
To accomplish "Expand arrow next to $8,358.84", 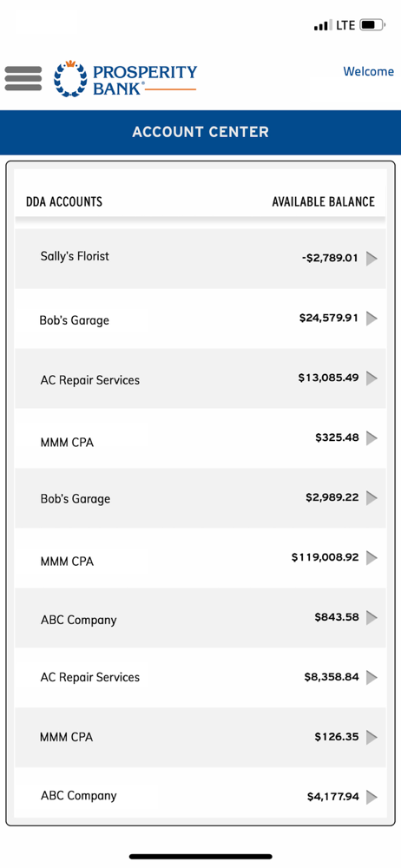I will pos(372,678).
